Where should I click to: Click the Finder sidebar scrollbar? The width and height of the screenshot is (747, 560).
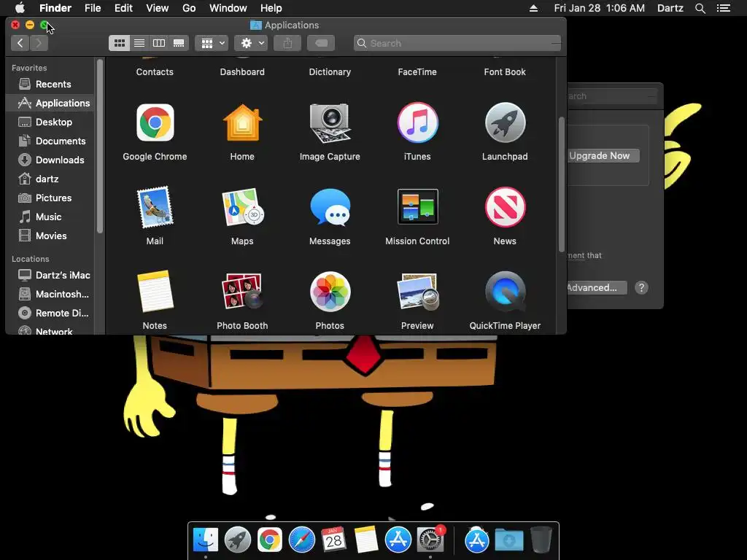[99, 146]
